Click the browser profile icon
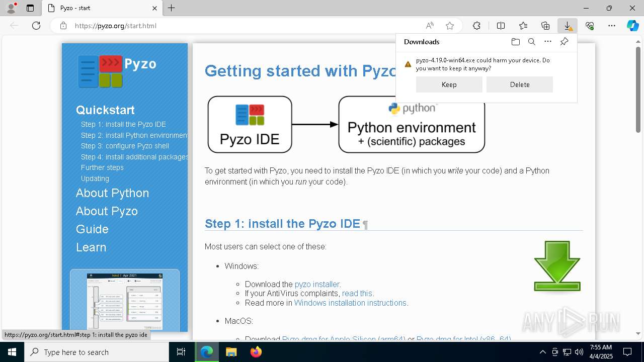Screen dimensions: 644x362 point(11,8)
